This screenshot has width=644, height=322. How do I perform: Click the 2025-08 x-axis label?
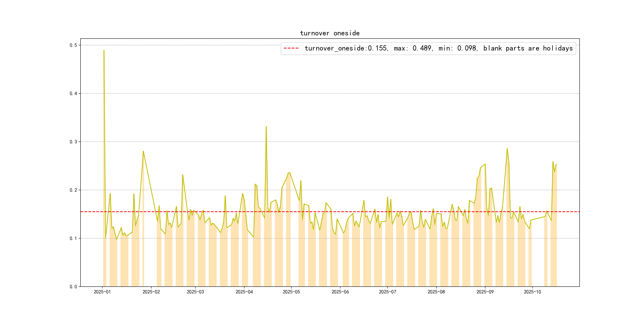[x=436, y=292]
